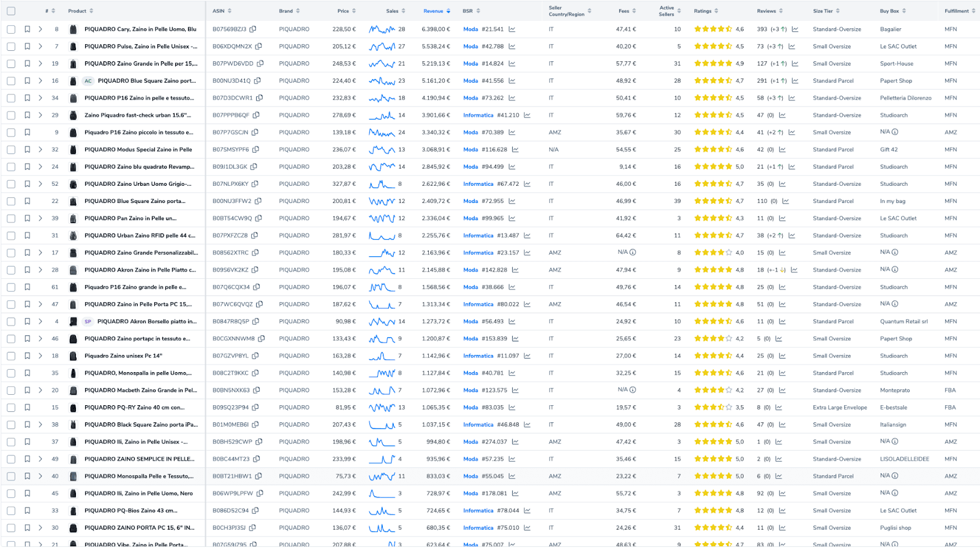Open the PIQUADRO Cary product thumbnail image
The height and width of the screenshot is (556, 980).
(73, 29)
